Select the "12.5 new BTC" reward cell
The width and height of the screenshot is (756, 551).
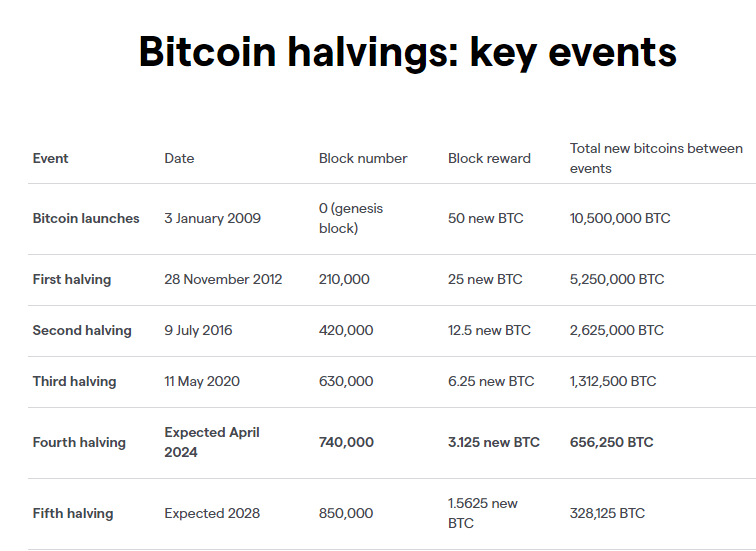489,330
